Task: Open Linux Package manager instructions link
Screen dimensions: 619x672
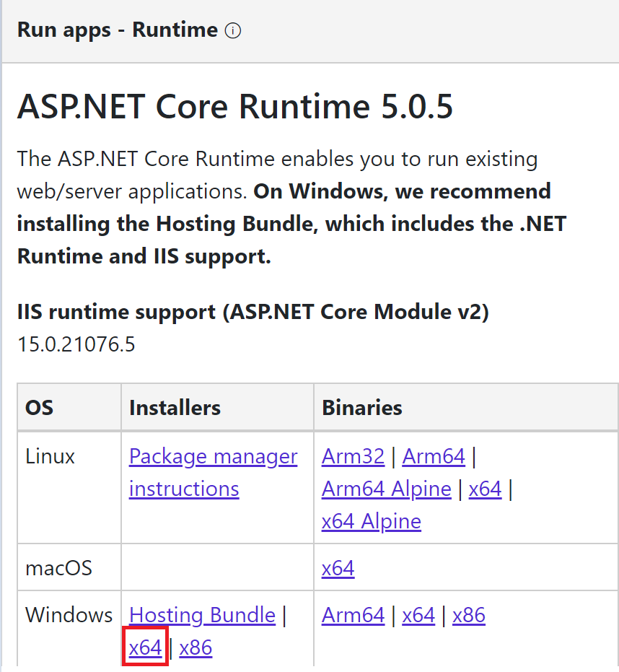Action: pos(213,473)
